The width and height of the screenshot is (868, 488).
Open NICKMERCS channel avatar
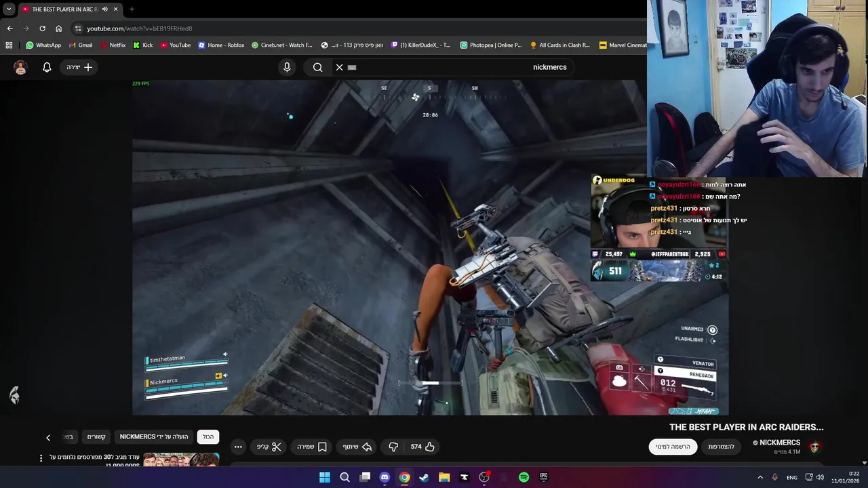814,447
